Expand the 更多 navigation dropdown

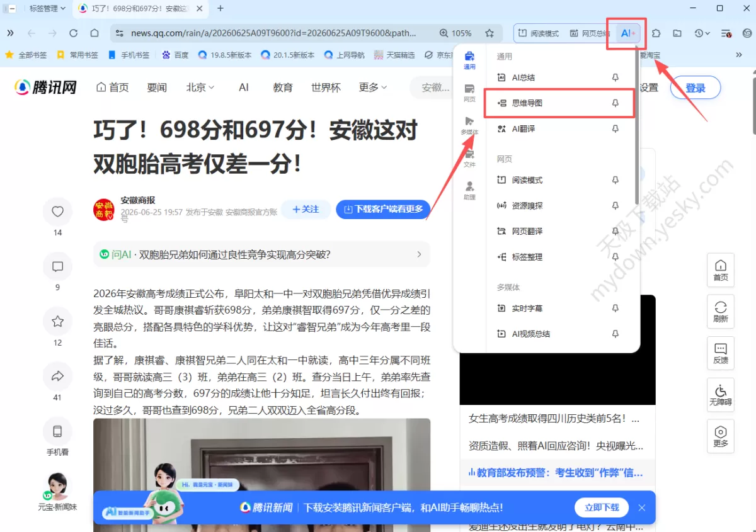click(374, 88)
